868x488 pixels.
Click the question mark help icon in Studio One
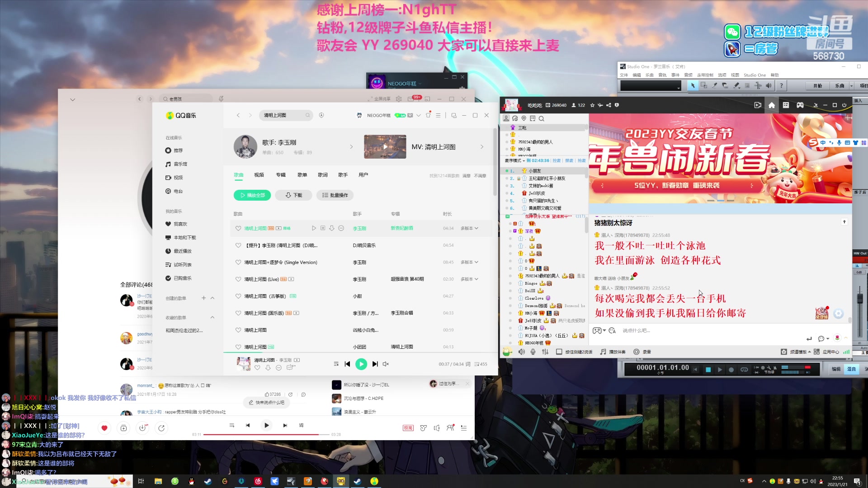tap(781, 85)
